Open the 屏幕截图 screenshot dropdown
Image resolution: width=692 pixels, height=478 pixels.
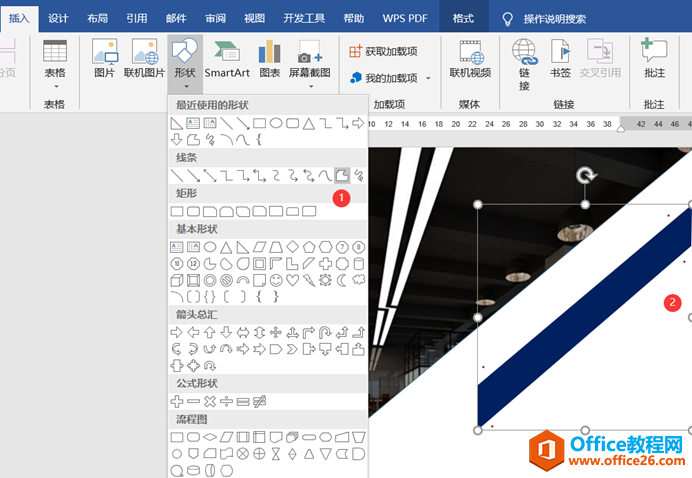pos(309,64)
